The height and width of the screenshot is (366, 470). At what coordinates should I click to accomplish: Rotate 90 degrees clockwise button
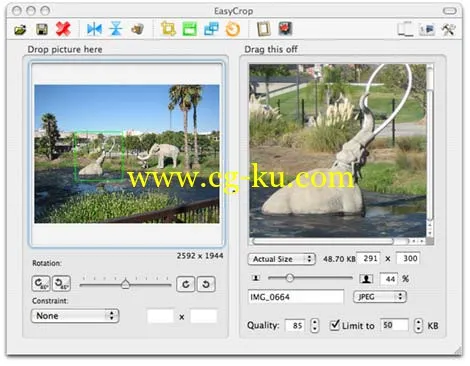tap(41, 284)
